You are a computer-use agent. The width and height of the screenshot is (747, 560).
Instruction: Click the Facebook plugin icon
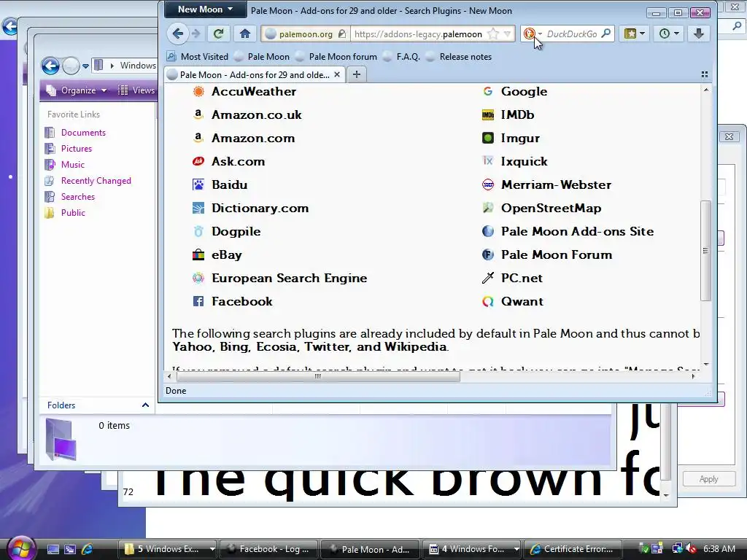[x=198, y=301]
